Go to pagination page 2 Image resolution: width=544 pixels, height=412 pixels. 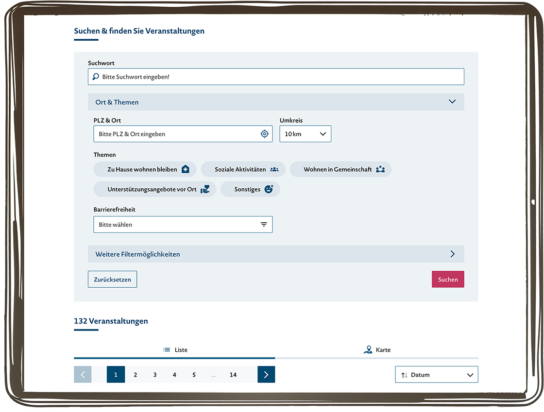(135, 375)
